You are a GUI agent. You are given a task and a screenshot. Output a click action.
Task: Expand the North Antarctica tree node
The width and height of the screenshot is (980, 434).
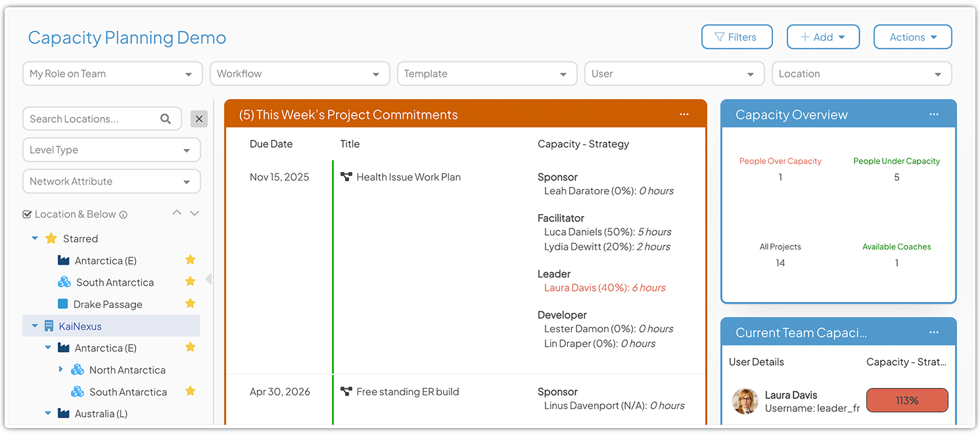(x=60, y=370)
